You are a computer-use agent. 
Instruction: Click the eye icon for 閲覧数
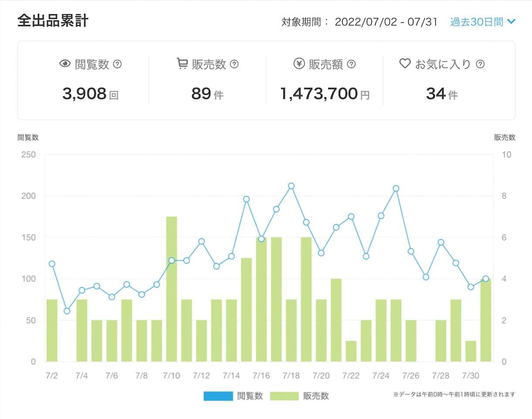click(x=65, y=64)
